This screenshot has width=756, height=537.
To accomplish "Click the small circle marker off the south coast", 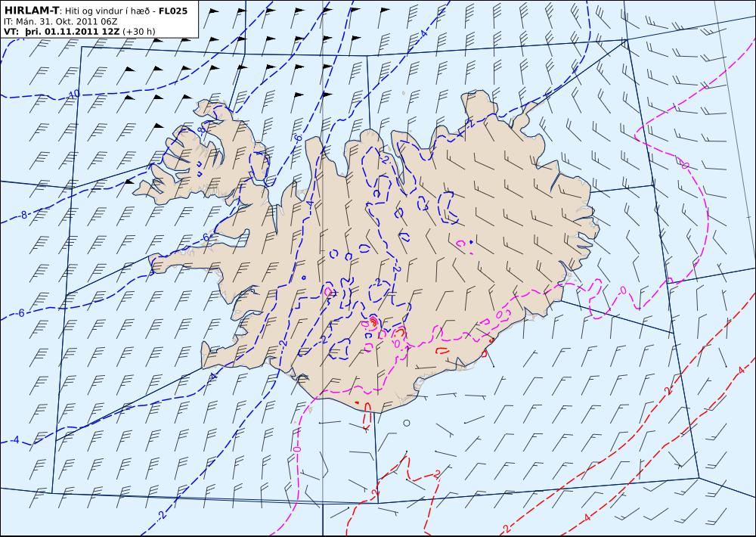I will click(x=407, y=423).
